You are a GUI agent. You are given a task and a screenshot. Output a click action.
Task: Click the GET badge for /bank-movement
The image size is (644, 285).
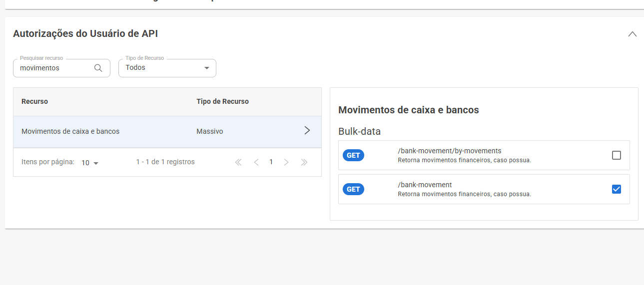tap(353, 189)
